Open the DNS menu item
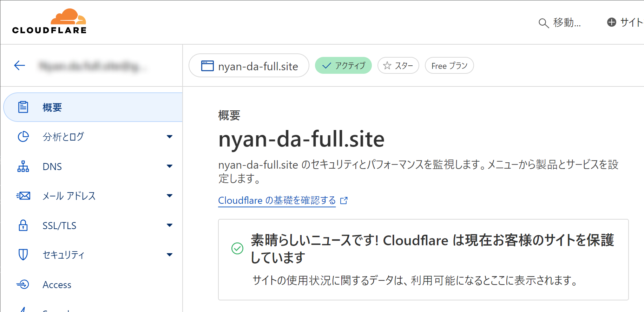 [x=93, y=166]
